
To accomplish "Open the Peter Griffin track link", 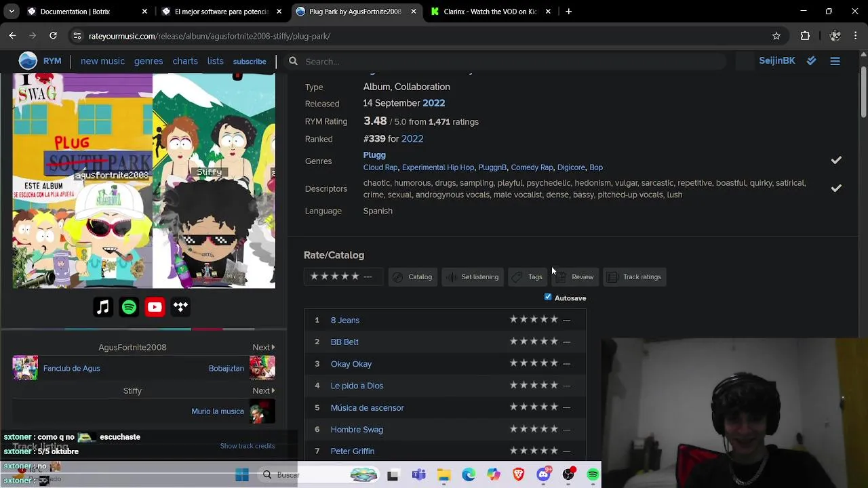I will [353, 451].
